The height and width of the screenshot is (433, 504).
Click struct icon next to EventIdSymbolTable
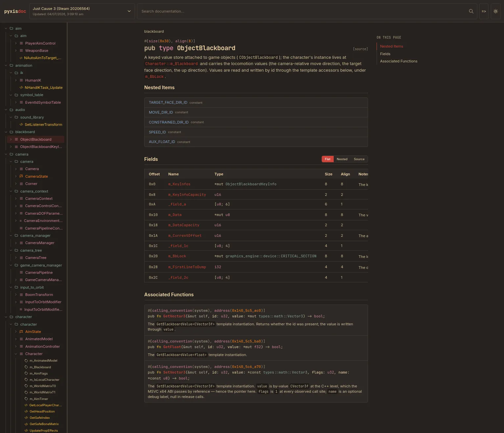[21, 102]
